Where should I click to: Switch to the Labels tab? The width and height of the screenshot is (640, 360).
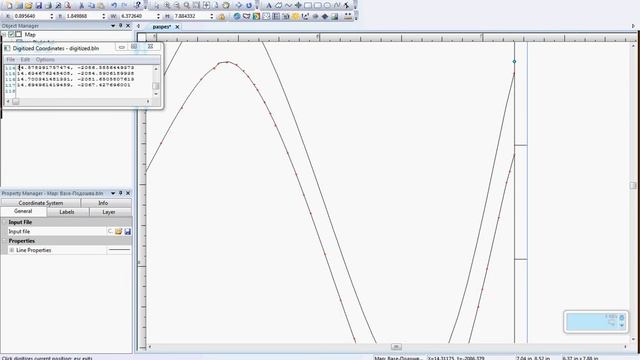coord(67,212)
